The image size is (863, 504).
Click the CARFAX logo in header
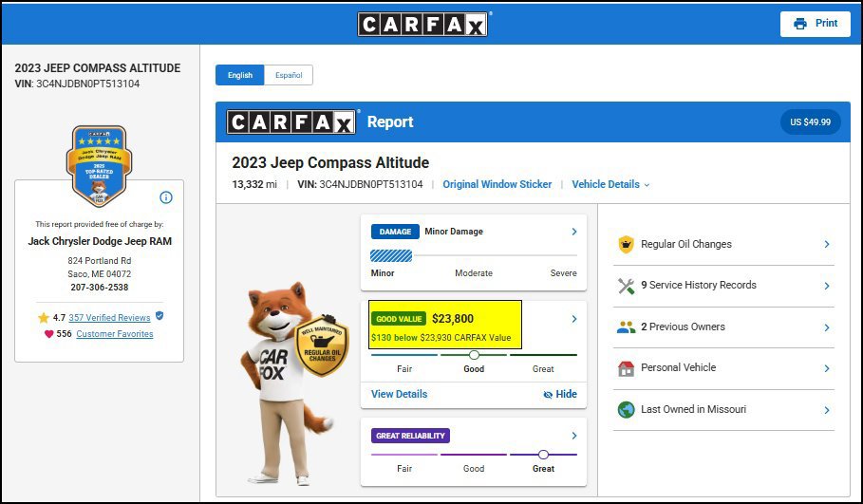coord(422,24)
